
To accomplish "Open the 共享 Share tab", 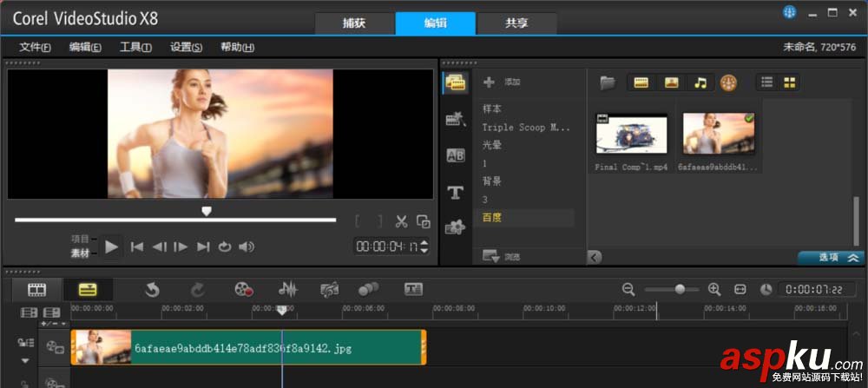I will point(516,23).
